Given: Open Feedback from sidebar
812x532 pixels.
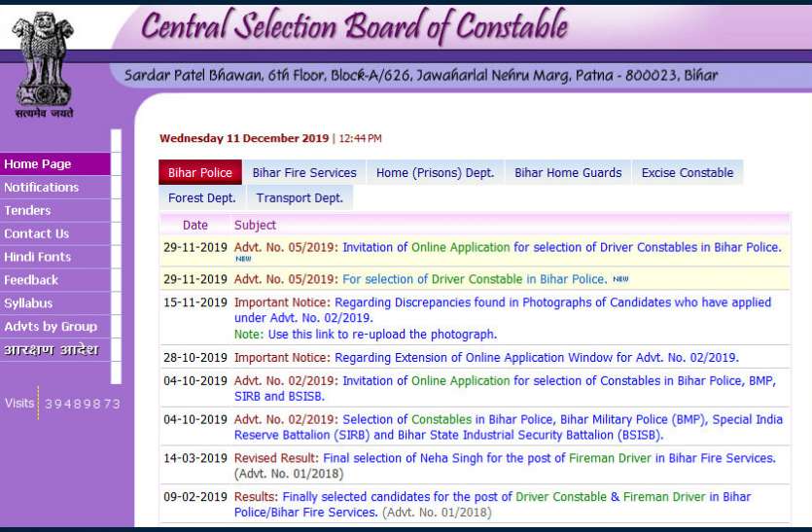Looking at the screenshot, I should tap(54, 280).
